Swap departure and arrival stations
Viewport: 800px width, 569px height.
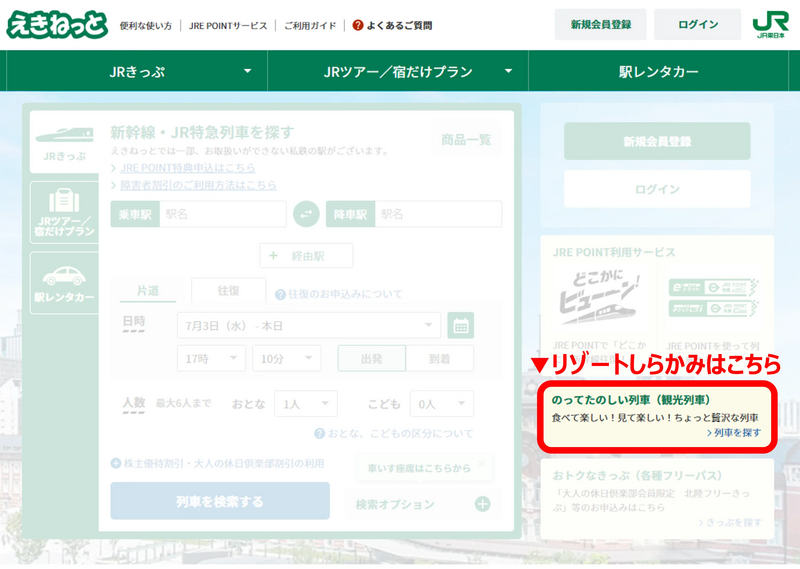pos(305,214)
